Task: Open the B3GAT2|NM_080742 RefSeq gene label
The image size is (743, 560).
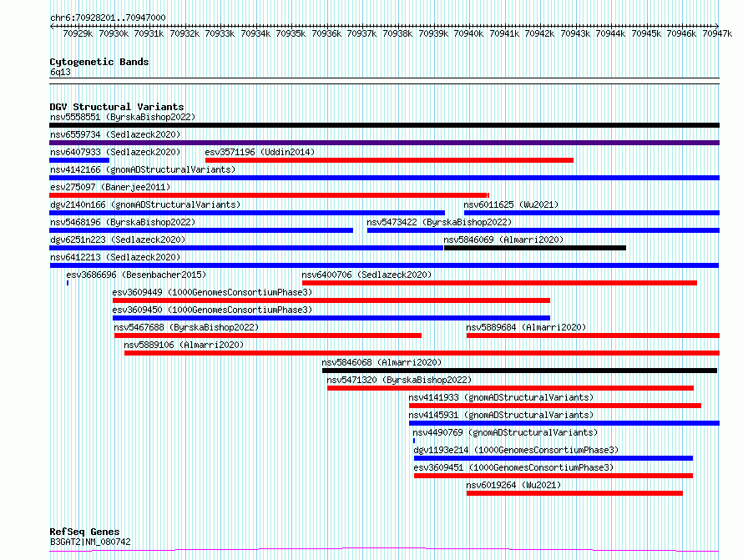Action: tap(90, 542)
